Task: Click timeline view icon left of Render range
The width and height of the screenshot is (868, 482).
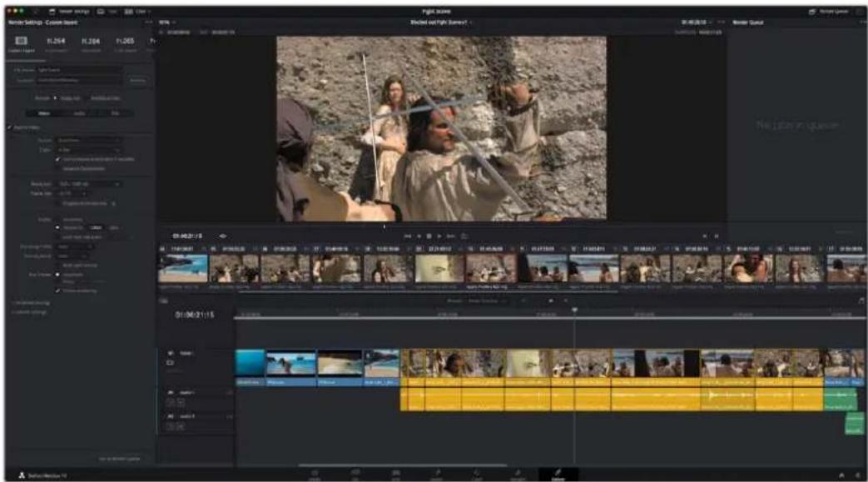Action: (x=164, y=301)
